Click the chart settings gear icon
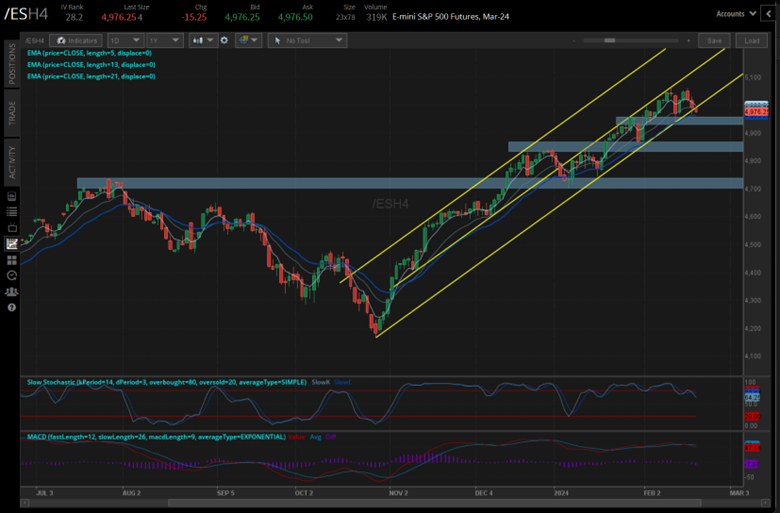 222,40
